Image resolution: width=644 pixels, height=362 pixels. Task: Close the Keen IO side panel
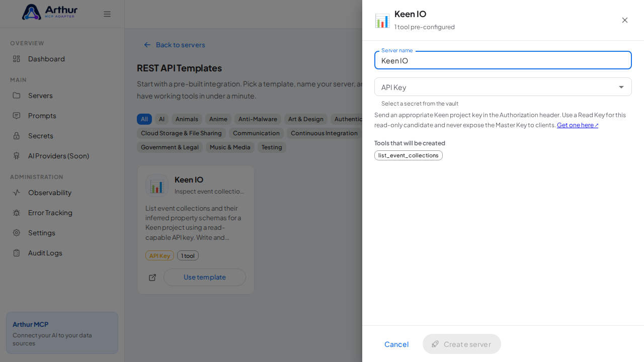tap(625, 20)
